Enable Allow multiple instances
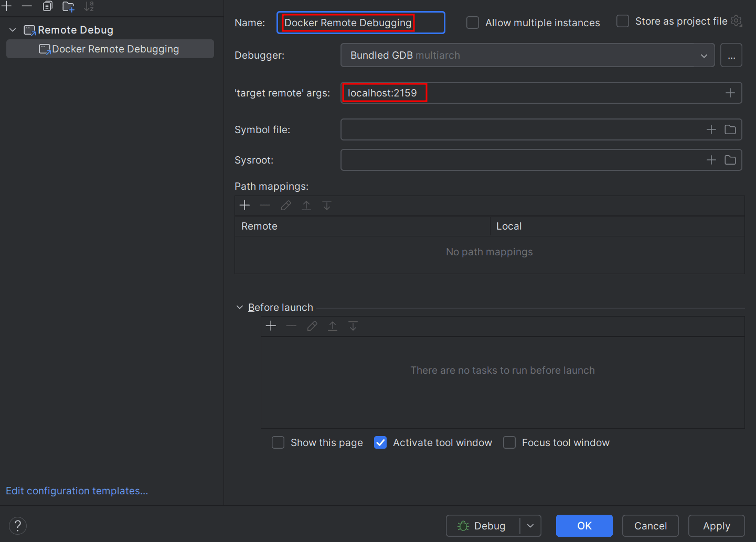Screen dimensions: 756x542 pos(473,23)
